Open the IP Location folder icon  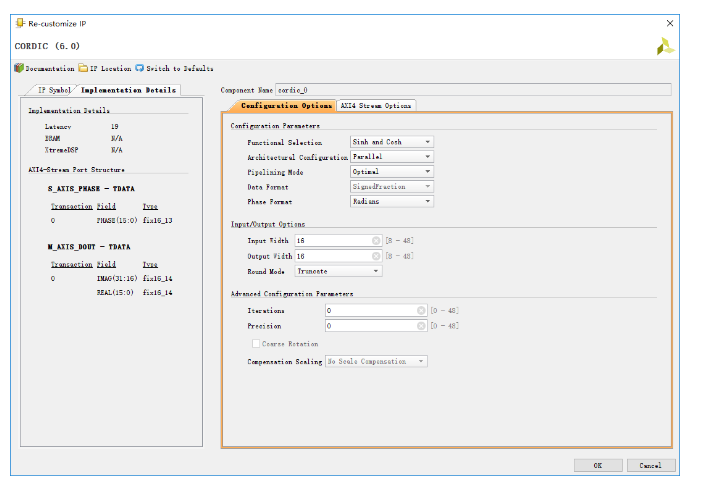point(84,68)
